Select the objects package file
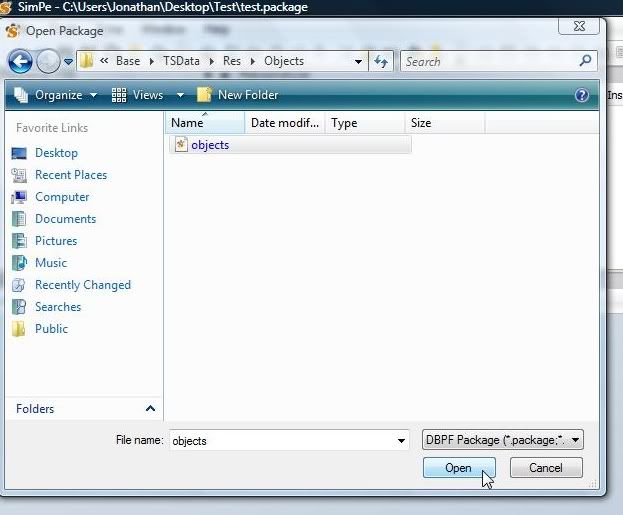 click(290, 145)
